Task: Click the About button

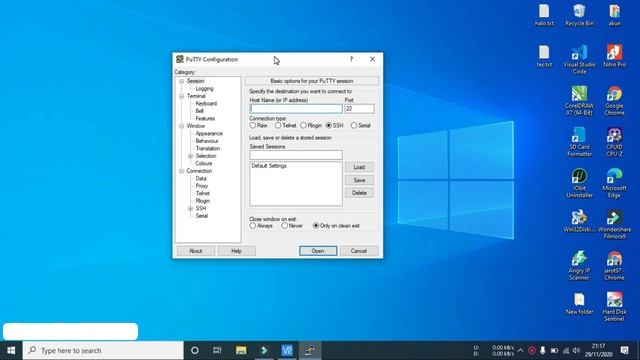Action: [x=196, y=251]
